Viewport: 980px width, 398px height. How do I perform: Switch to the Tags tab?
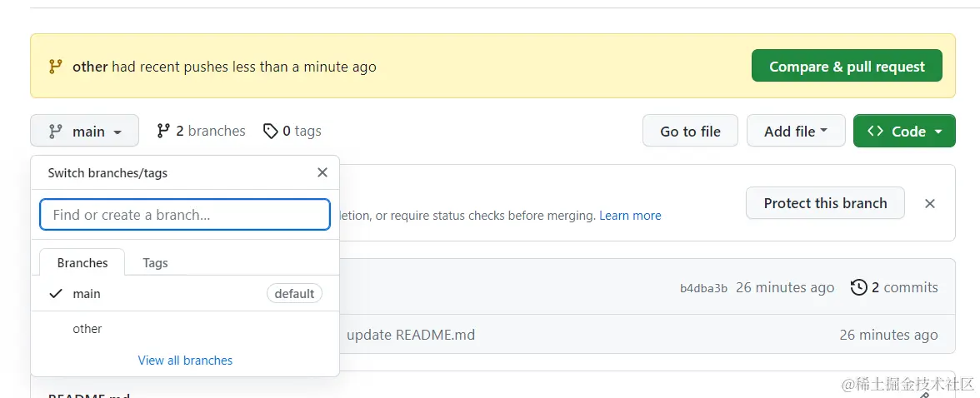155,262
